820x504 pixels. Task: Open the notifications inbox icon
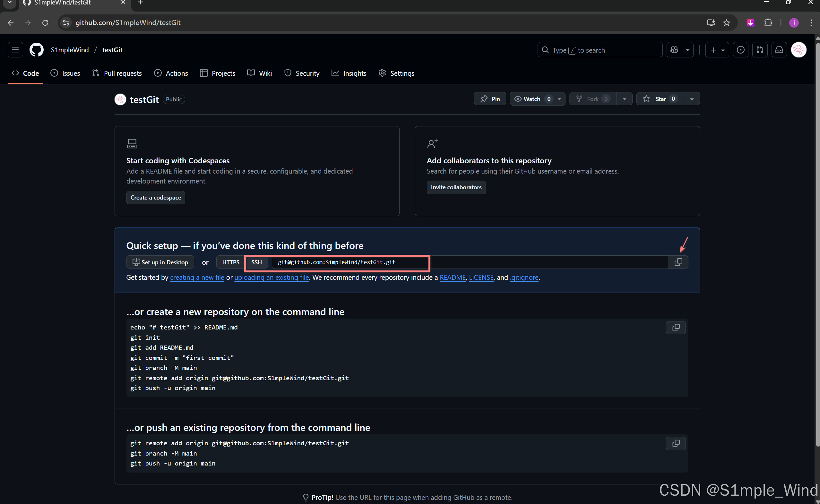[779, 50]
